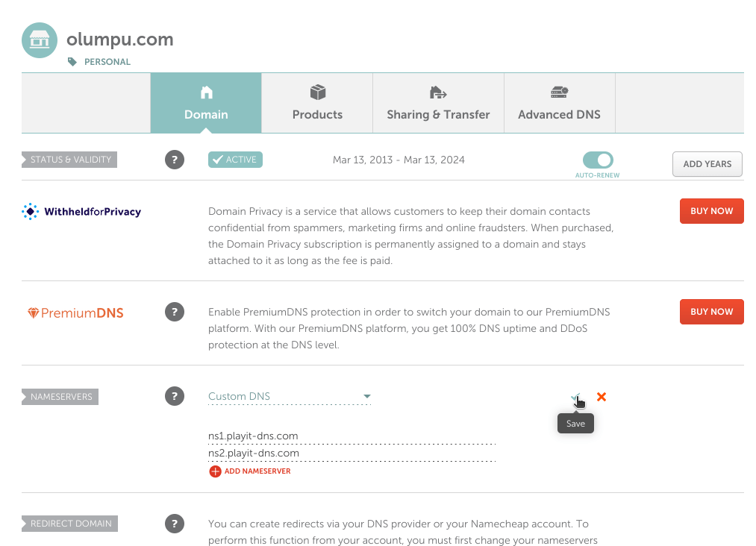Click the Personal category tag label
756x546 pixels.
pos(107,62)
